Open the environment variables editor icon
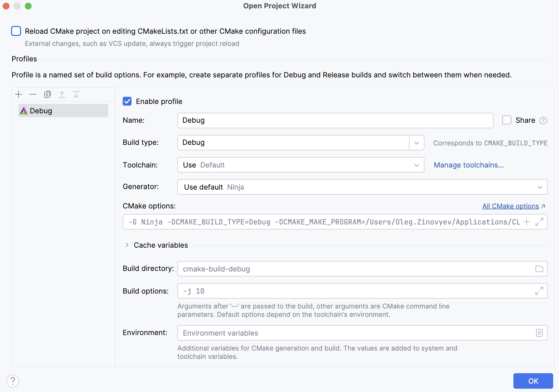 tap(539, 333)
